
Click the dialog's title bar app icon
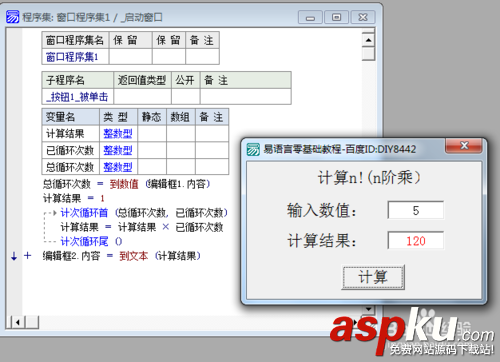pyautogui.click(x=253, y=149)
